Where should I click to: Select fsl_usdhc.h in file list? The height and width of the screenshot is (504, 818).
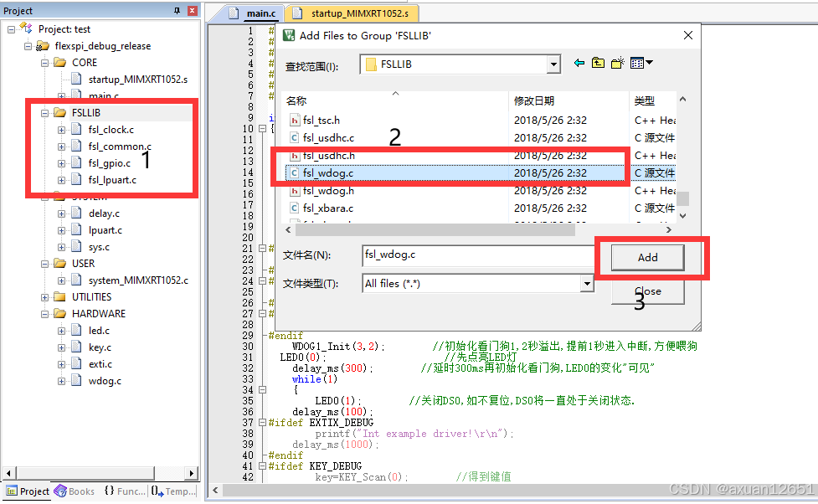click(x=329, y=156)
